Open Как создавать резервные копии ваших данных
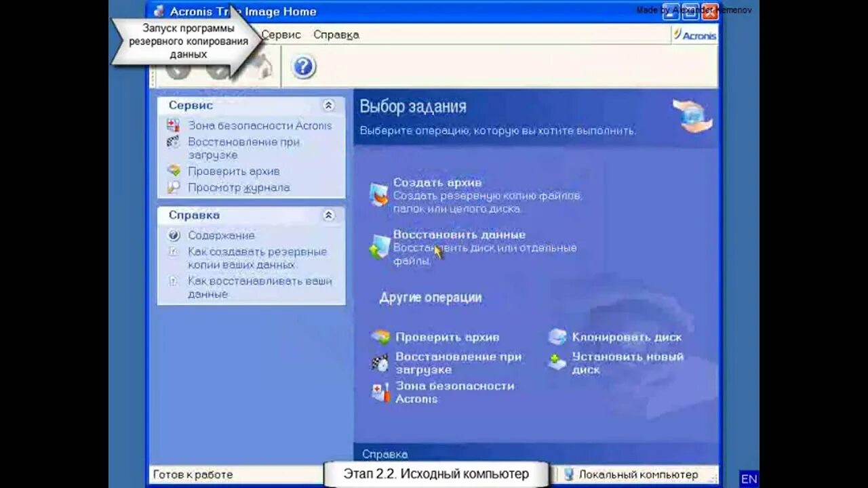868x488 pixels. click(257, 258)
